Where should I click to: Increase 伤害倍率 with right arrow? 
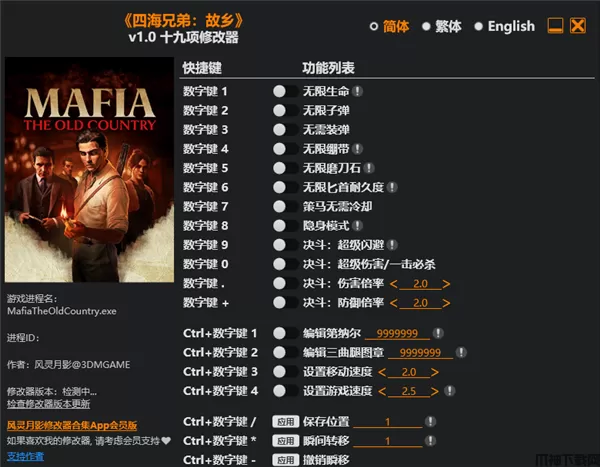point(446,284)
